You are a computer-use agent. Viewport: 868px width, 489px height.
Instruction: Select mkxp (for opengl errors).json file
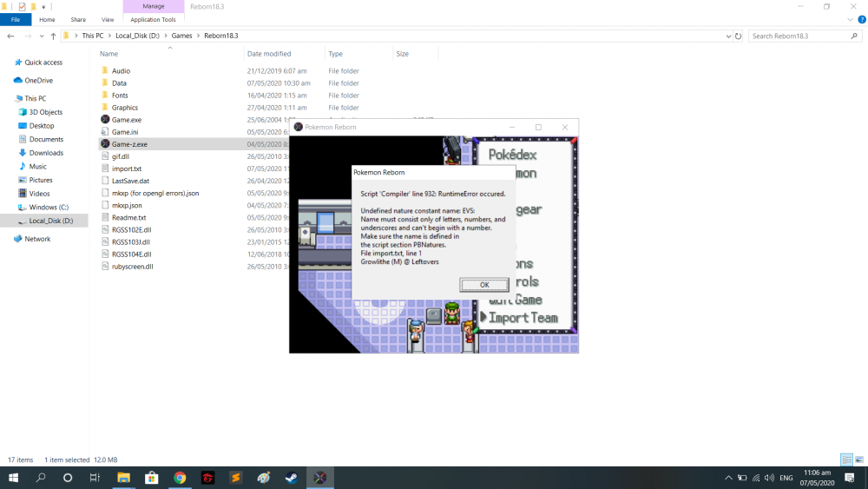pyautogui.click(x=155, y=194)
